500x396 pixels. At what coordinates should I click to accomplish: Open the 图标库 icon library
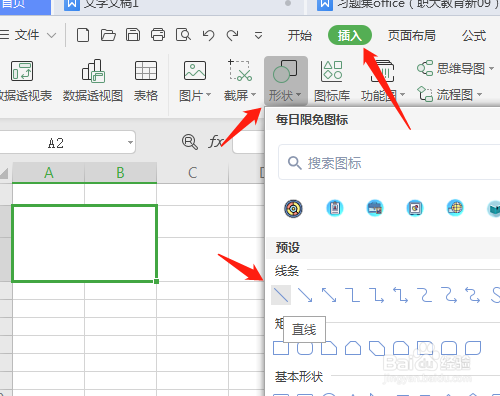(x=332, y=82)
